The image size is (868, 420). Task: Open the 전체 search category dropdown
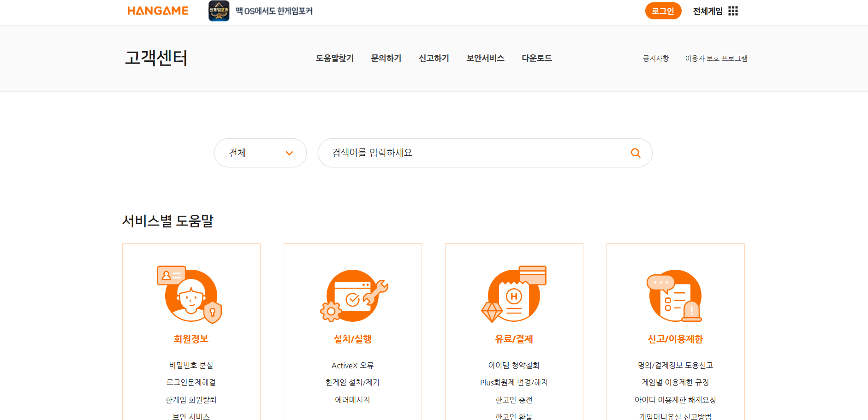click(260, 153)
